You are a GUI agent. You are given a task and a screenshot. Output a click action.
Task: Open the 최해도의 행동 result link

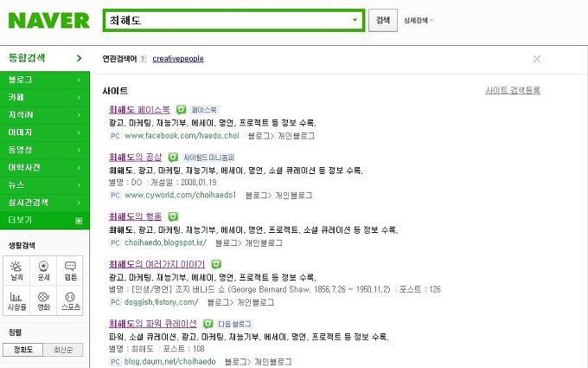tap(136, 216)
